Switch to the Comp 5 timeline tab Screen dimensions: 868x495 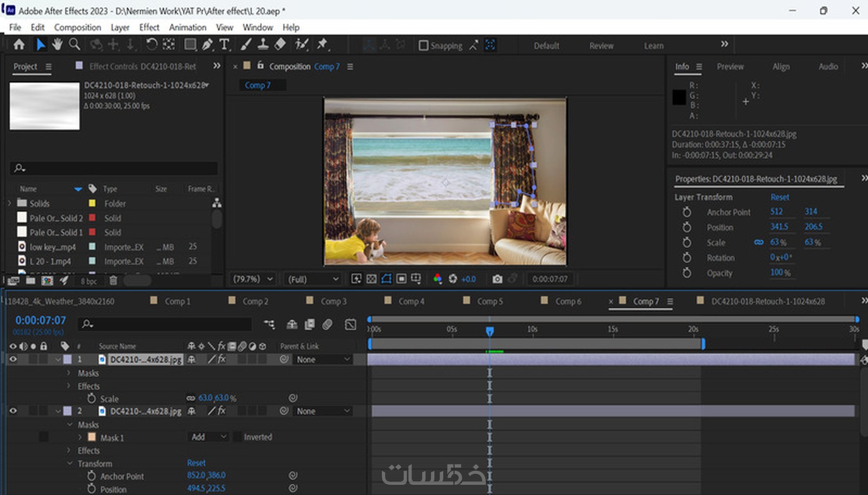coord(489,302)
